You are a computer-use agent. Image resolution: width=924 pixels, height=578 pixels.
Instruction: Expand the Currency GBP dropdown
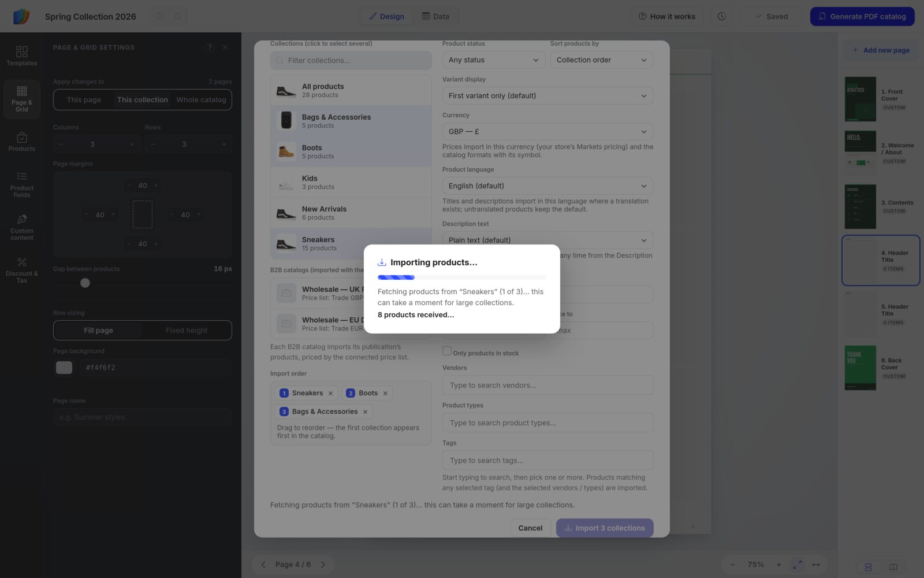[547, 132]
